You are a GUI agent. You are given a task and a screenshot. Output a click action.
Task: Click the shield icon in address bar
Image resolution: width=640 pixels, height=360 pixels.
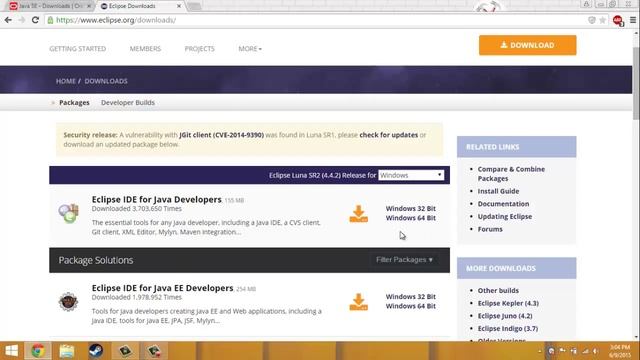pyautogui.click(x=591, y=20)
